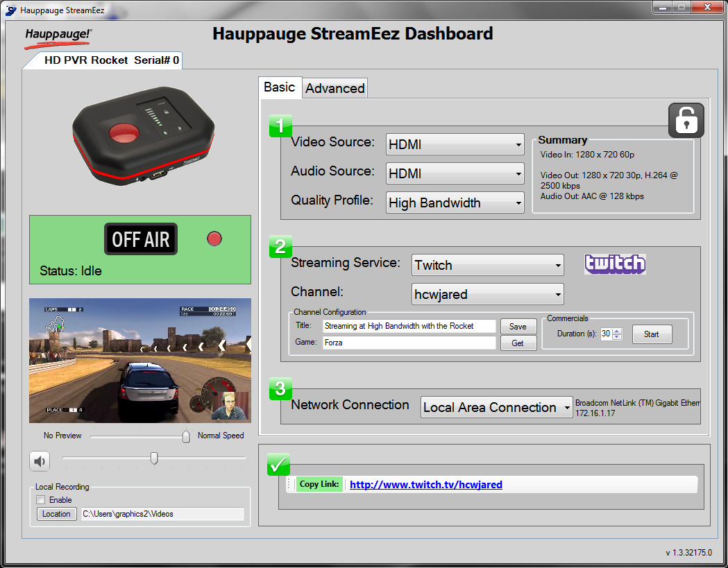Click the No Preview label

click(62, 436)
